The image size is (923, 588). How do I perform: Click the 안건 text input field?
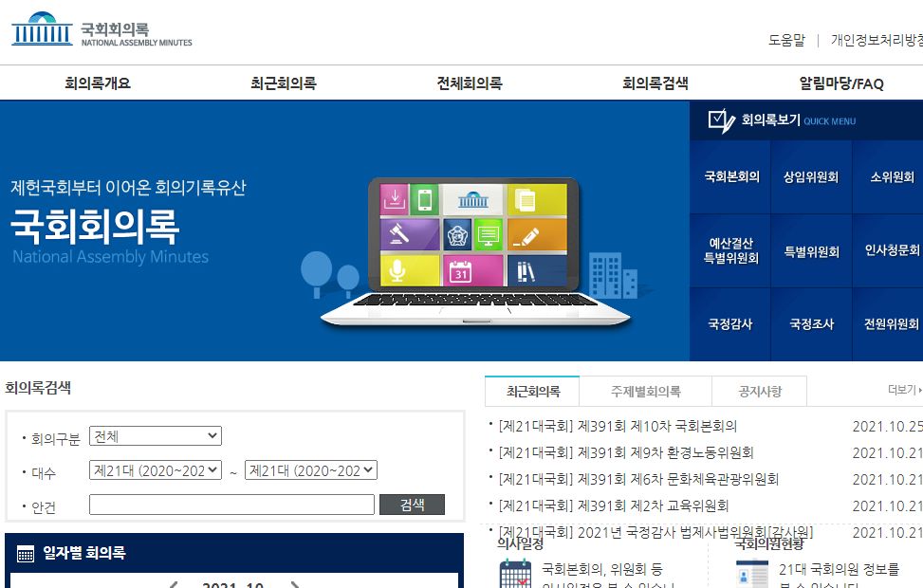coord(231,505)
